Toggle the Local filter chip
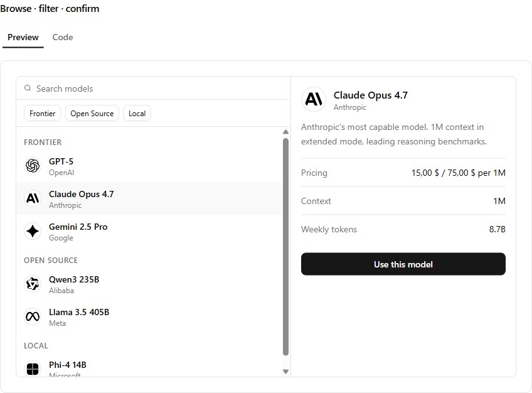 pyautogui.click(x=137, y=114)
